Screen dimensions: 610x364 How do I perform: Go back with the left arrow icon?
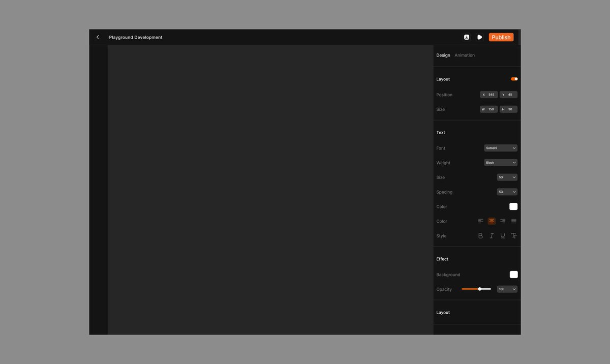click(x=98, y=37)
